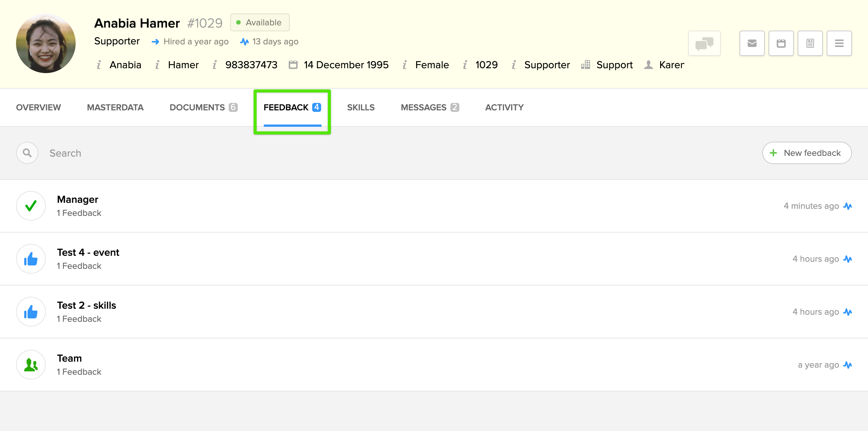Click the person icon next to Karer
The image size is (868, 431).
click(x=649, y=65)
